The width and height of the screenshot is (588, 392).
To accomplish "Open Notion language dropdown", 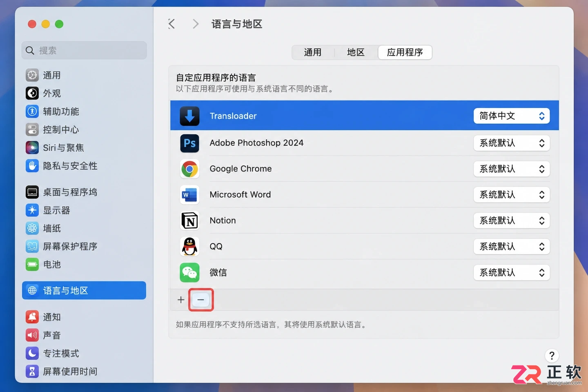I will pyautogui.click(x=512, y=220).
